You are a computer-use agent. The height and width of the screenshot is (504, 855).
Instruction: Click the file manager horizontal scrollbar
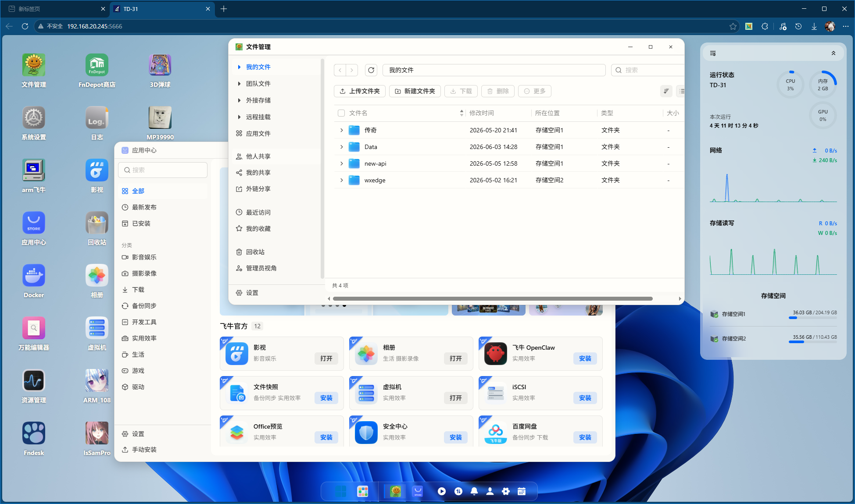(493, 298)
